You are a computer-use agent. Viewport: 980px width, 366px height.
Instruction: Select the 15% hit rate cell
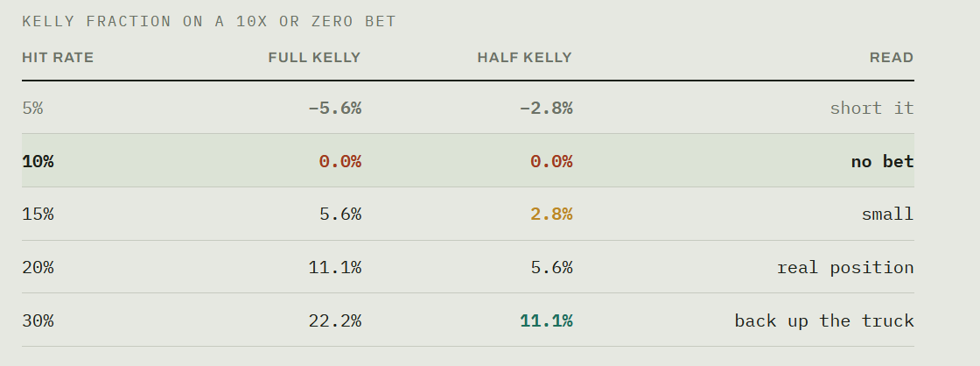(x=38, y=214)
